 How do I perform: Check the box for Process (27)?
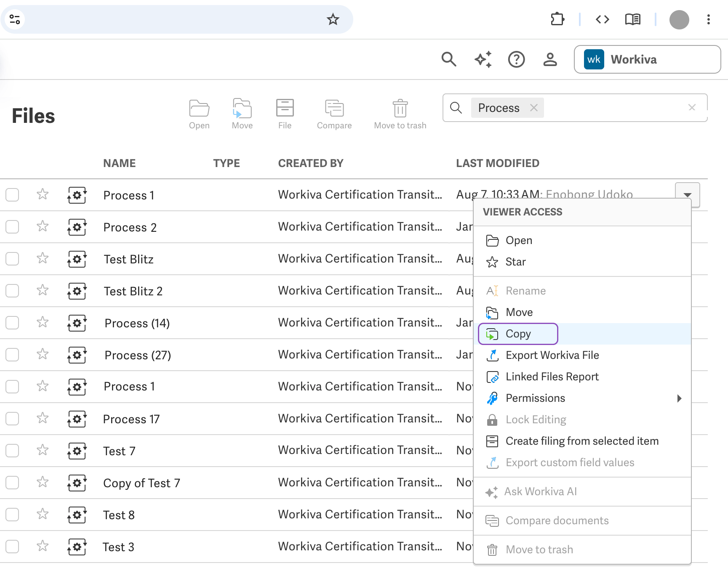(12, 355)
